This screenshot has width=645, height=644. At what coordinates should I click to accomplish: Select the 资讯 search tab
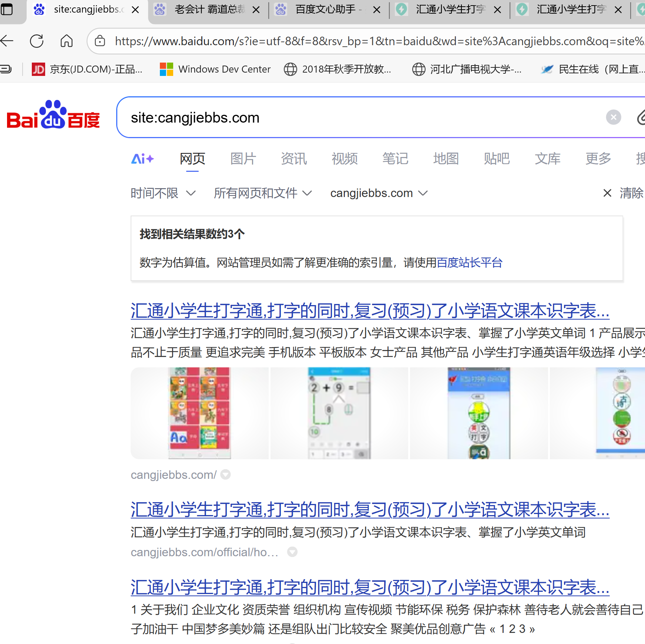[294, 159]
